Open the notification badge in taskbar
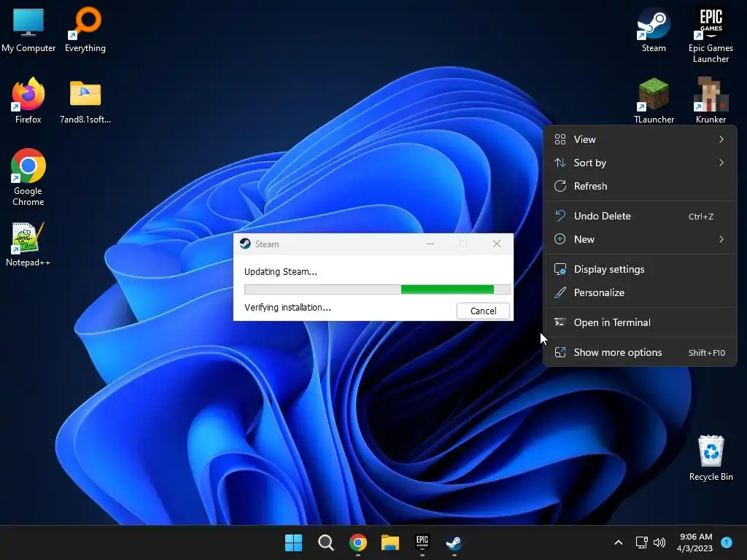The height and width of the screenshot is (560, 747). click(727, 542)
